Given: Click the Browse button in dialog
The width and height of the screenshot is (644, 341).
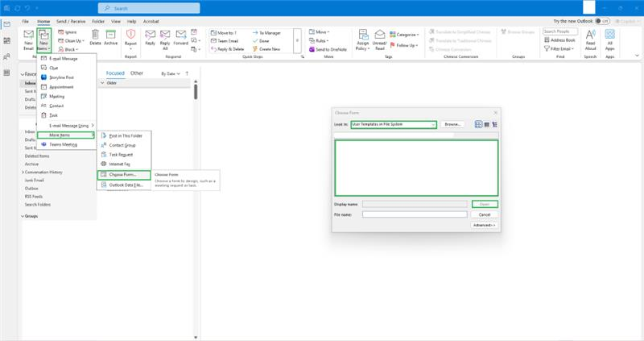Looking at the screenshot, I should 452,124.
